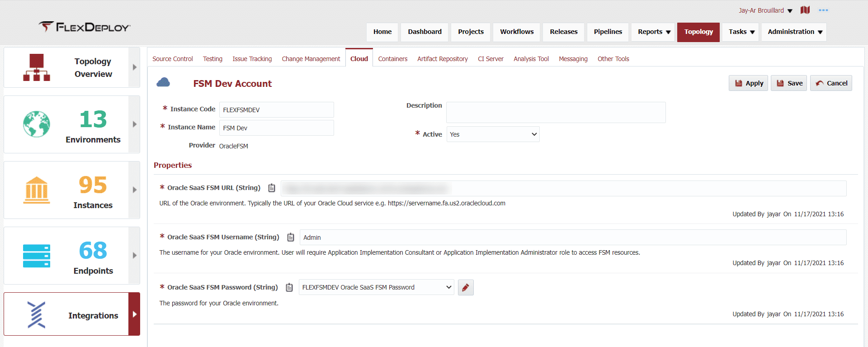Click the cloud icon beside FSM Dev Account

click(163, 82)
